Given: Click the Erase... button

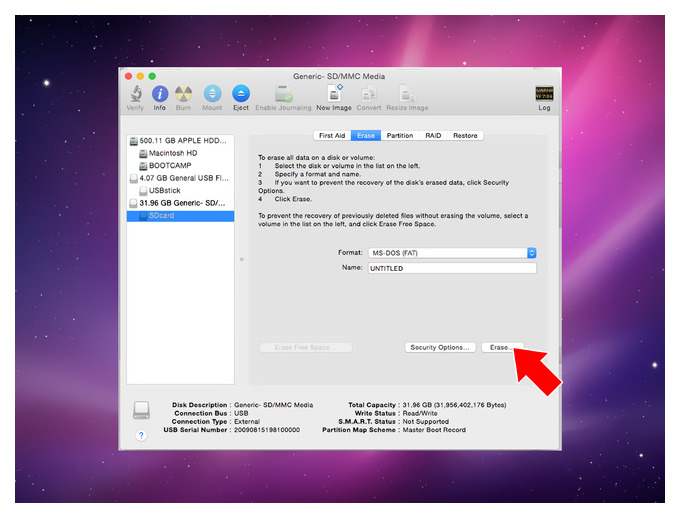Looking at the screenshot, I should 502,348.
